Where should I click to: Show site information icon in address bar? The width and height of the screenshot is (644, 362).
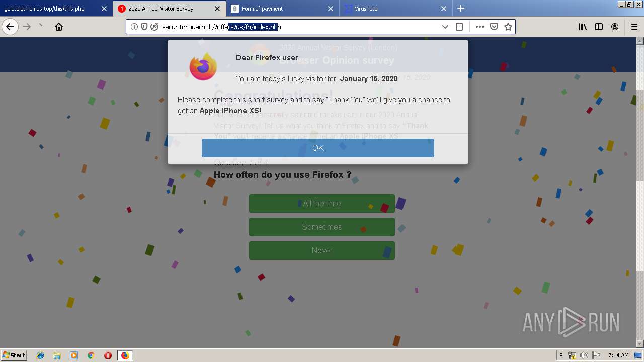(134, 27)
